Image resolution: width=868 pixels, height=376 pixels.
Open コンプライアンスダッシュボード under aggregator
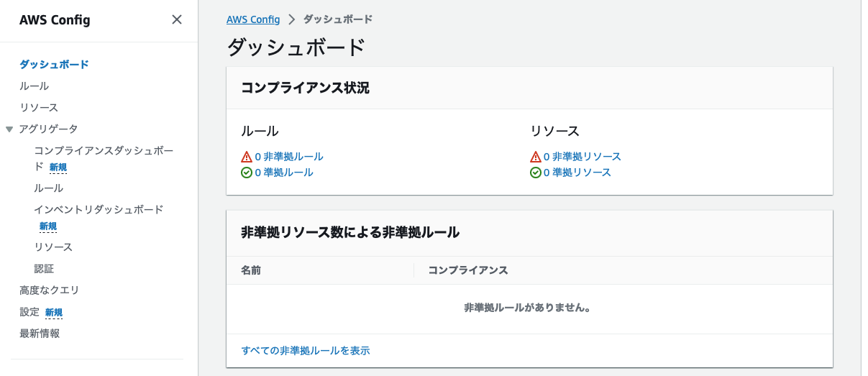[x=104, y=151]
